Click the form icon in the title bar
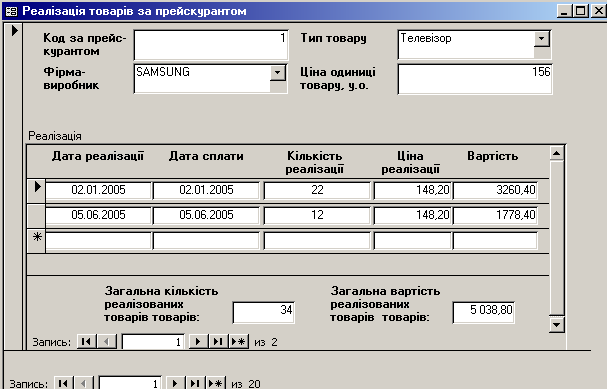Screen dimensions: 607x389 (x=12, y=11)
